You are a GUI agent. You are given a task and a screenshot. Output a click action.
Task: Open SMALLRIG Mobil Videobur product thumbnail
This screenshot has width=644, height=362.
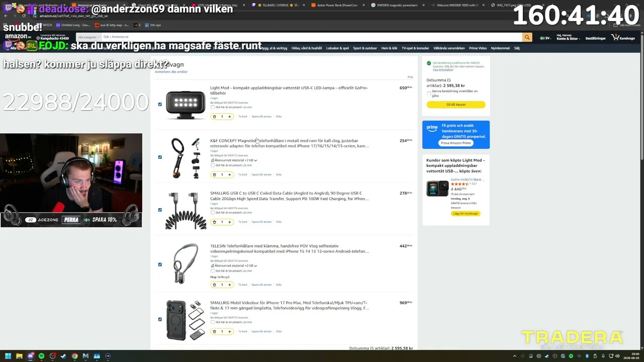[x=186, y=320]
